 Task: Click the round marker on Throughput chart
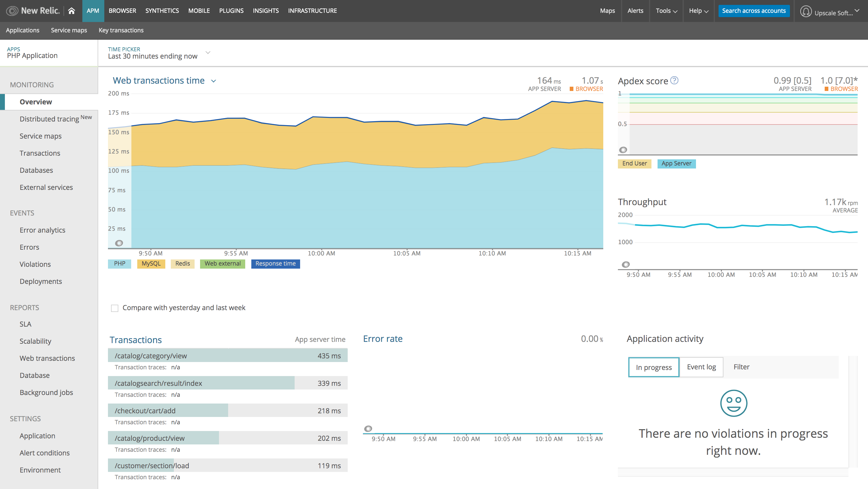626,264
